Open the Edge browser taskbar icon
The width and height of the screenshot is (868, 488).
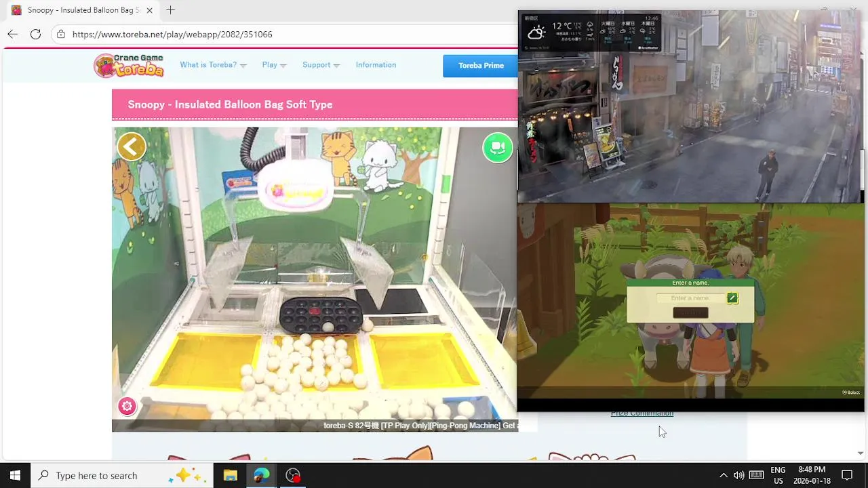click(261, 475)
